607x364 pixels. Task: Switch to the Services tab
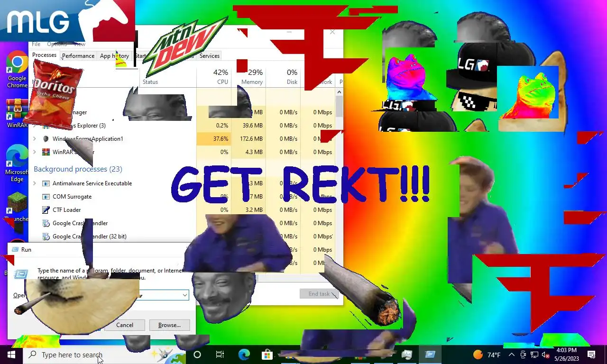point(209,56)
